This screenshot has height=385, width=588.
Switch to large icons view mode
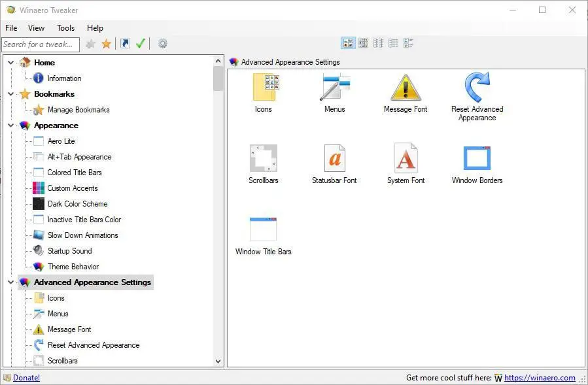tap(348, 43)
